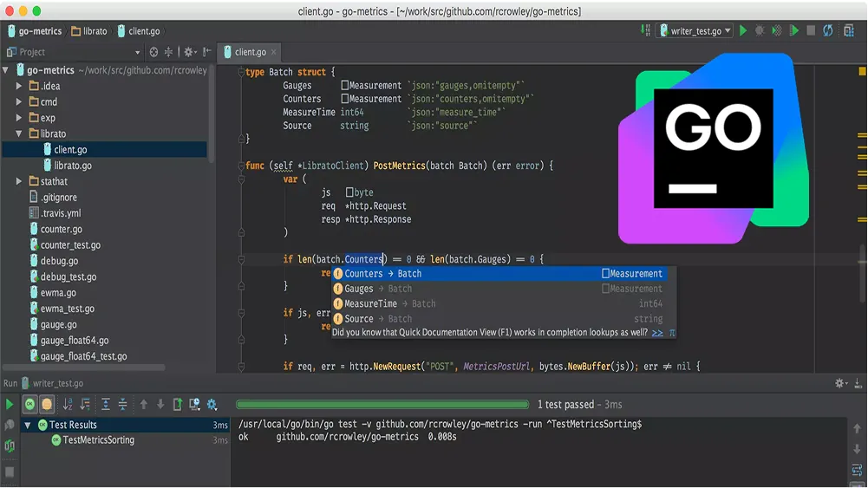This screenshot has width=868, height=488.
Task: Click the scroll from source target icon
Action: point(153,52)
